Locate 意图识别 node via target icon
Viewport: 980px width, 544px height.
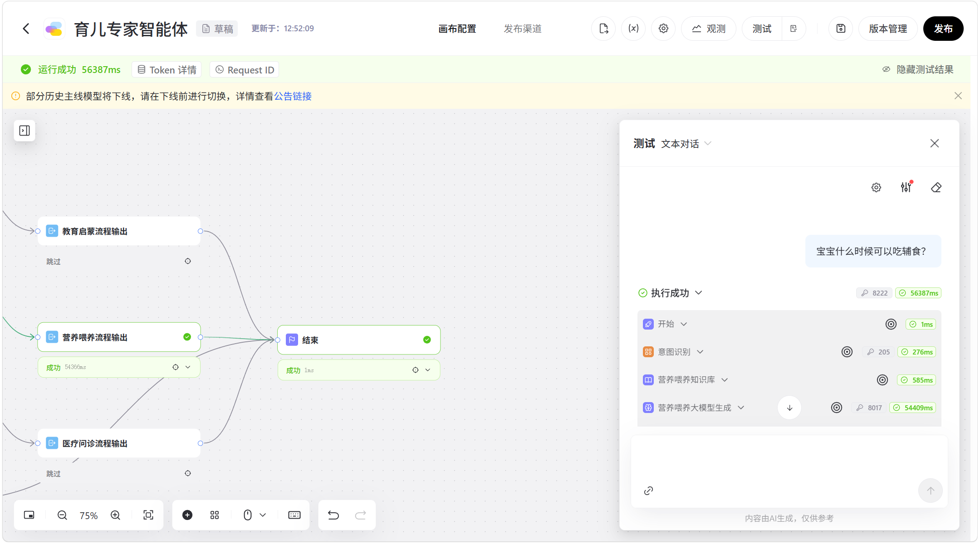[847, 352]
